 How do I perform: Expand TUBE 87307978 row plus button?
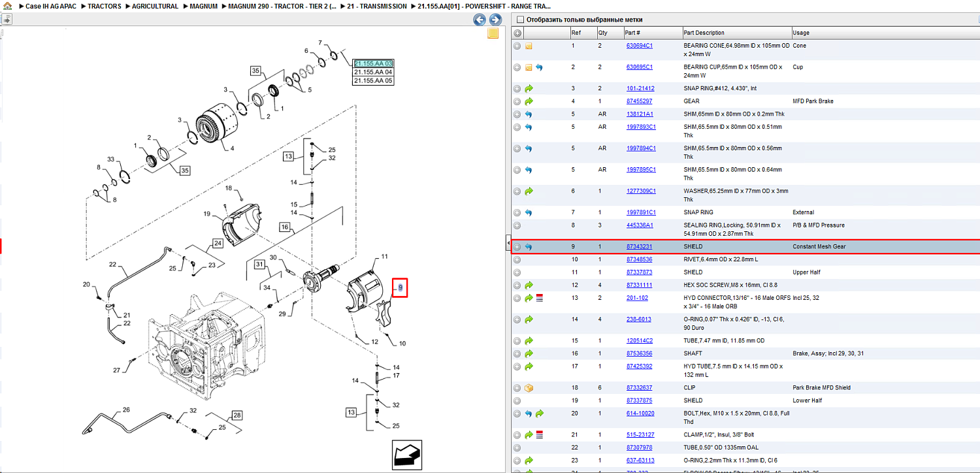tap(517, 448)
